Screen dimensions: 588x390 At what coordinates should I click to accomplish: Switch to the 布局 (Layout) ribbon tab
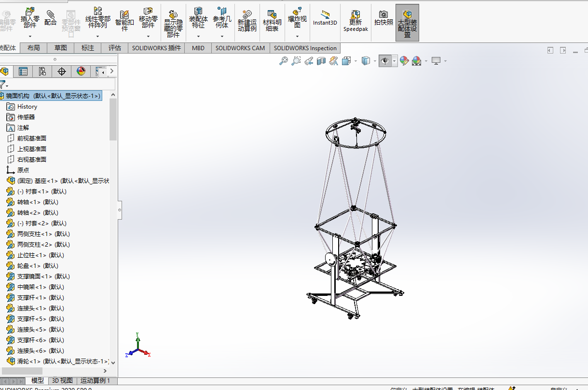coord(34,48)
